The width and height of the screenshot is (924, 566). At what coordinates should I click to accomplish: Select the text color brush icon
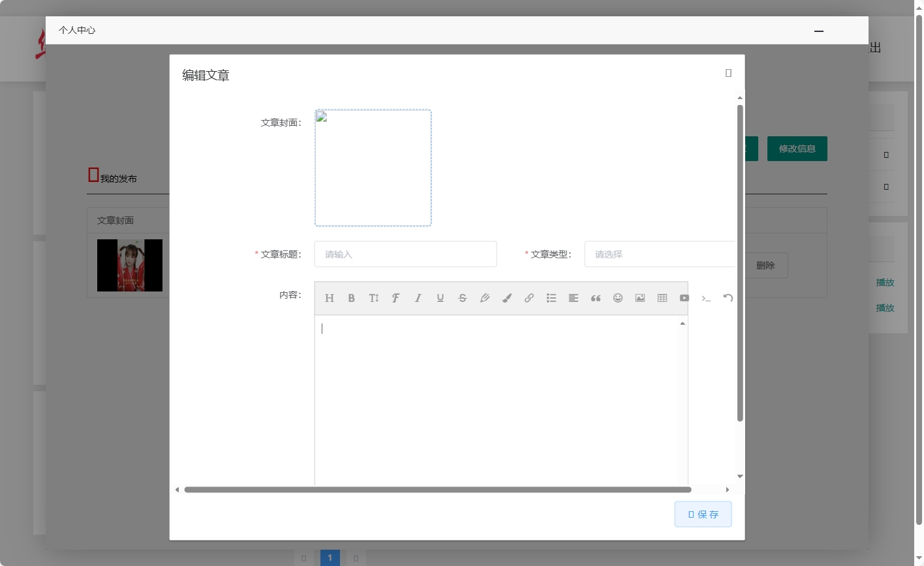(507, 298)
